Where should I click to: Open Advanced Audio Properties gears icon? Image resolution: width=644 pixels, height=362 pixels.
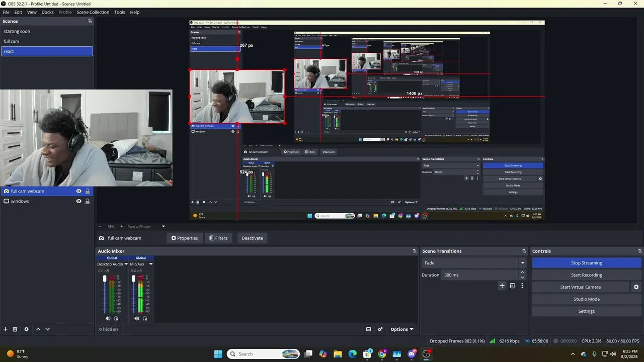380,329
